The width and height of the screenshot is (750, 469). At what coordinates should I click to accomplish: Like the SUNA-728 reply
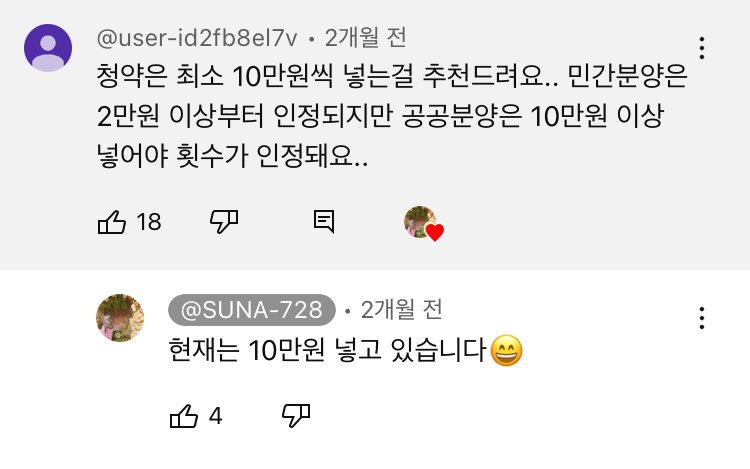click(x=184, y=416)
